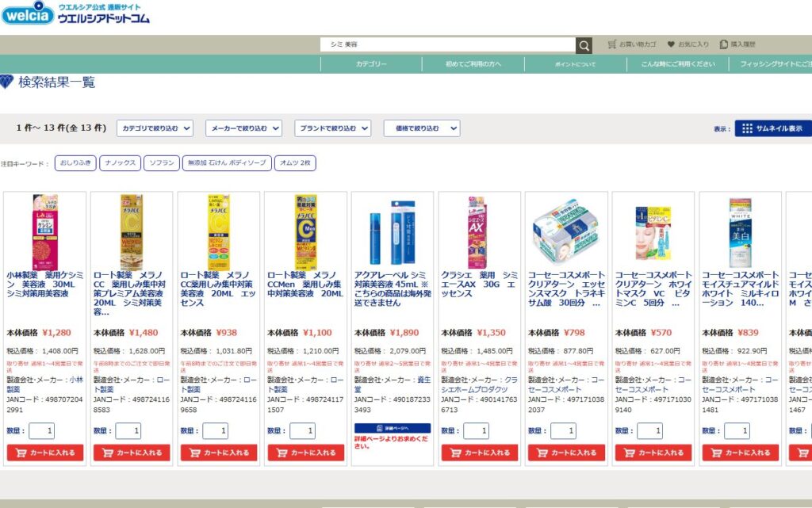
Task: Add ¥1,480 メラノCC プレミアム to cart
Action: pos(132,453)
